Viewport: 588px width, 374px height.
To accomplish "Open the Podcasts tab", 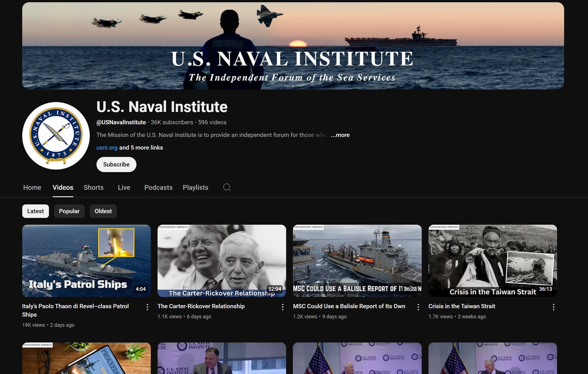I will [158, 187].
